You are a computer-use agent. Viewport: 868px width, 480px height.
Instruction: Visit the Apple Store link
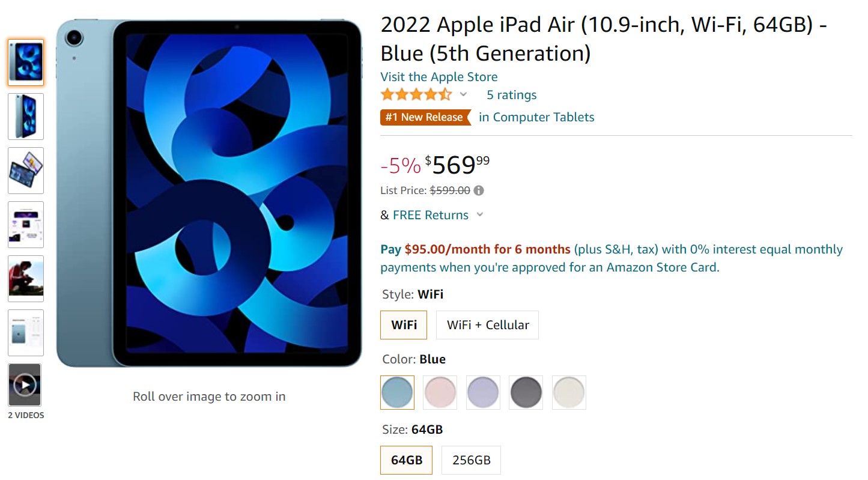pos(439,77)
